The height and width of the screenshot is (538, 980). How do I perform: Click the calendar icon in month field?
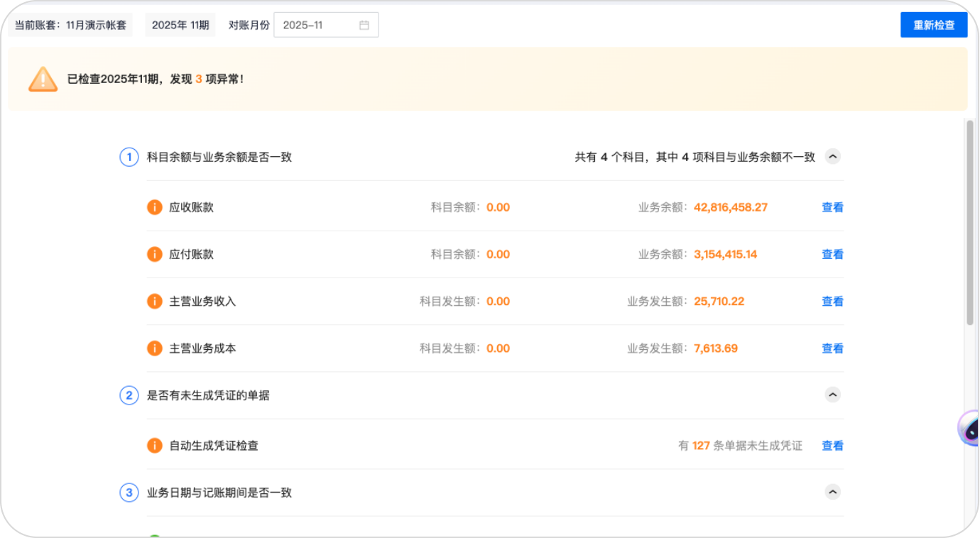click(x=364, y=26)
